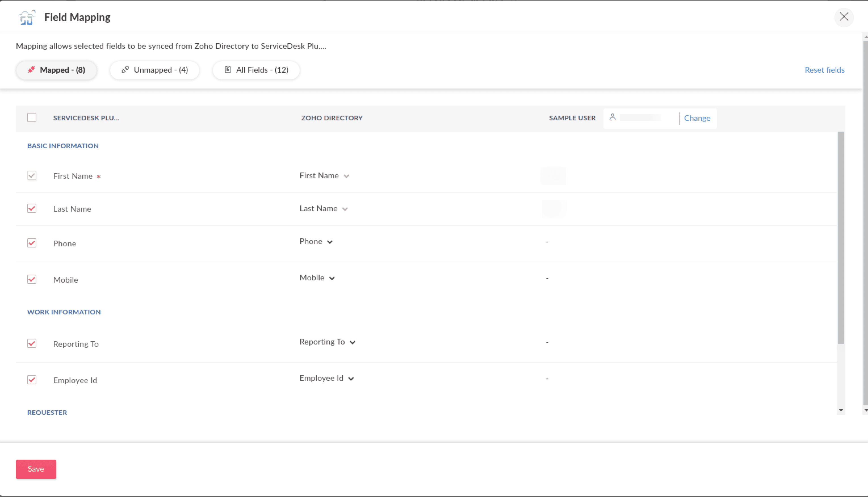Uncheck the Last Name checkbox
The height and width of the screenshot is (500, 868).
point(32,209)
